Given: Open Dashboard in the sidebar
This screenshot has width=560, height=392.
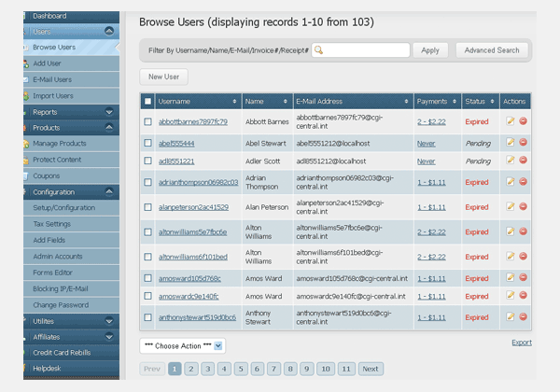Looking at the screenshot, I should point(72,16).
